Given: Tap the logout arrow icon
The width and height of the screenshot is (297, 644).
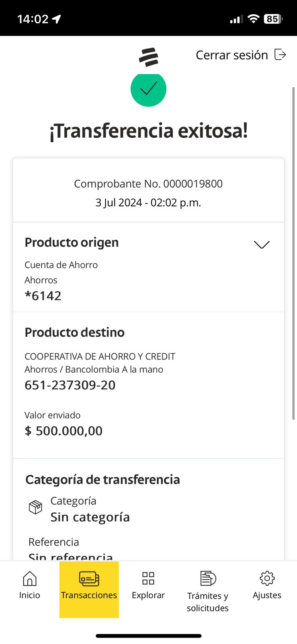Looking at the screenshot, I should [x=280, y=54].
